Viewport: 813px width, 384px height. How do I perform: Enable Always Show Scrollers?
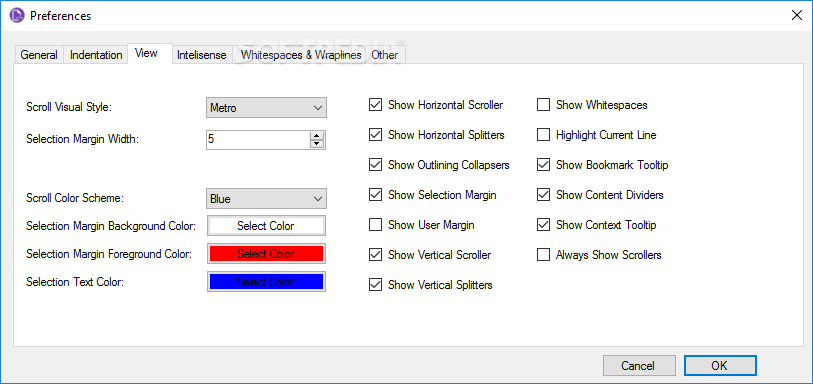[543, 254]
